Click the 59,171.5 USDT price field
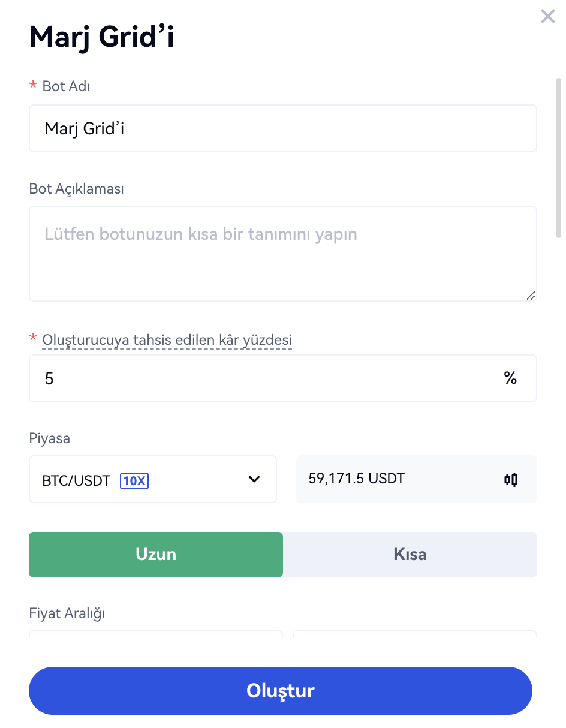The width and height of the screenshot is (566, 728). coord(396,479)
